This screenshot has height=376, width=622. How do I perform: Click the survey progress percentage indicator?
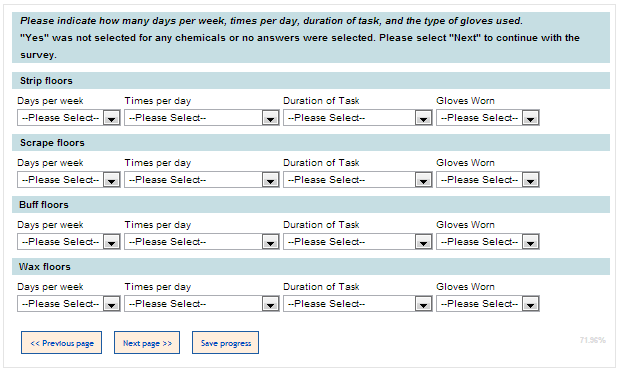[x=592, y=340]
